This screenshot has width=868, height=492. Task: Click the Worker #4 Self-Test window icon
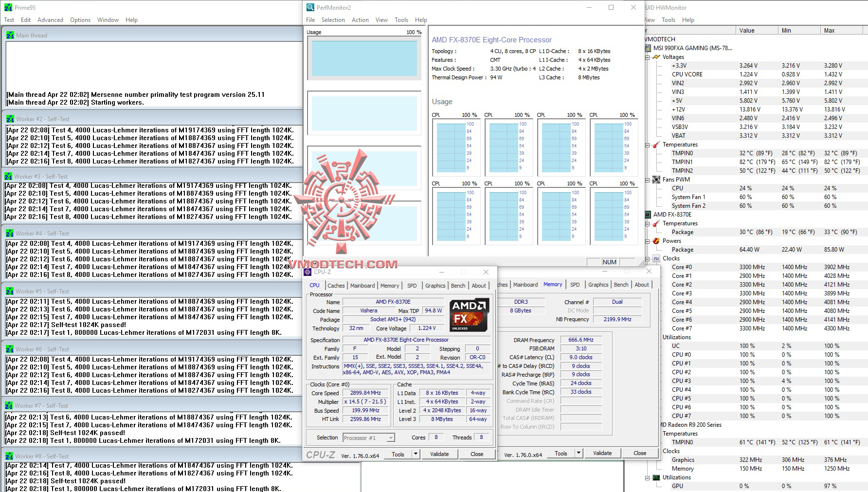click(10, 233)
